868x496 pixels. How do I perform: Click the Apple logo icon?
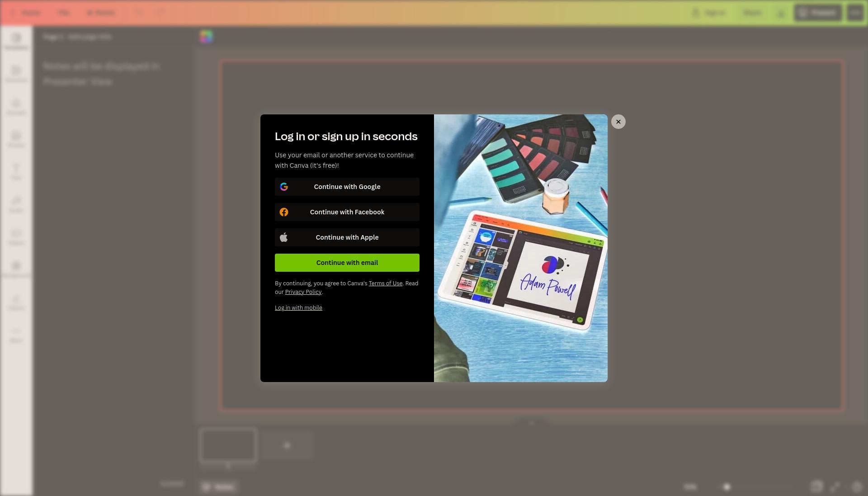point(284,237)
